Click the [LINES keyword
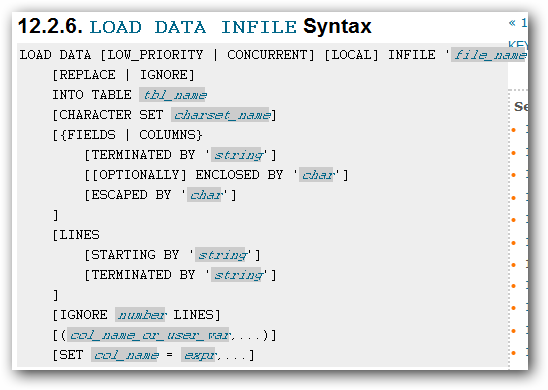548x390 pixels. pyautogui.click(x=76, y=235)
